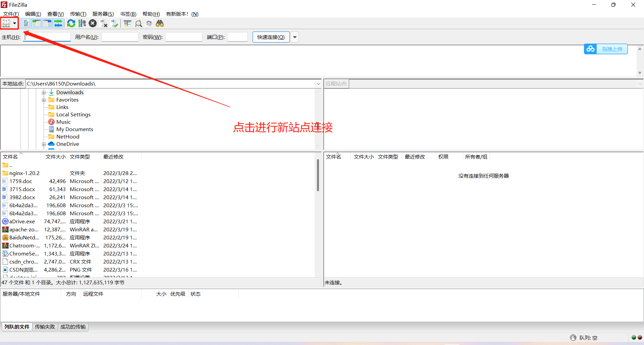Viewport: 644px width, 345px height.
Task: Click the 密码 password input field
Action: tap(184, 37)
